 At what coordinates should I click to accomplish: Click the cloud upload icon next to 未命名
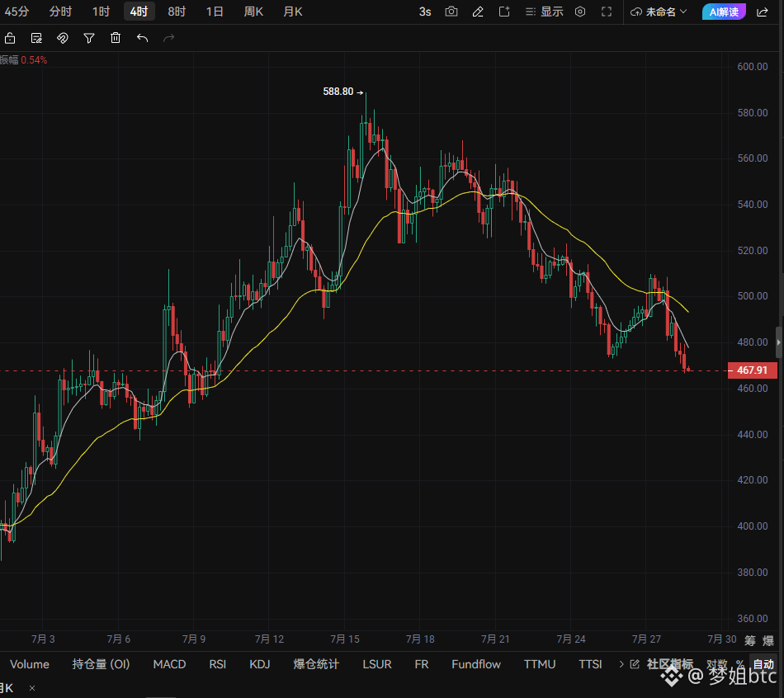(636, 12)
